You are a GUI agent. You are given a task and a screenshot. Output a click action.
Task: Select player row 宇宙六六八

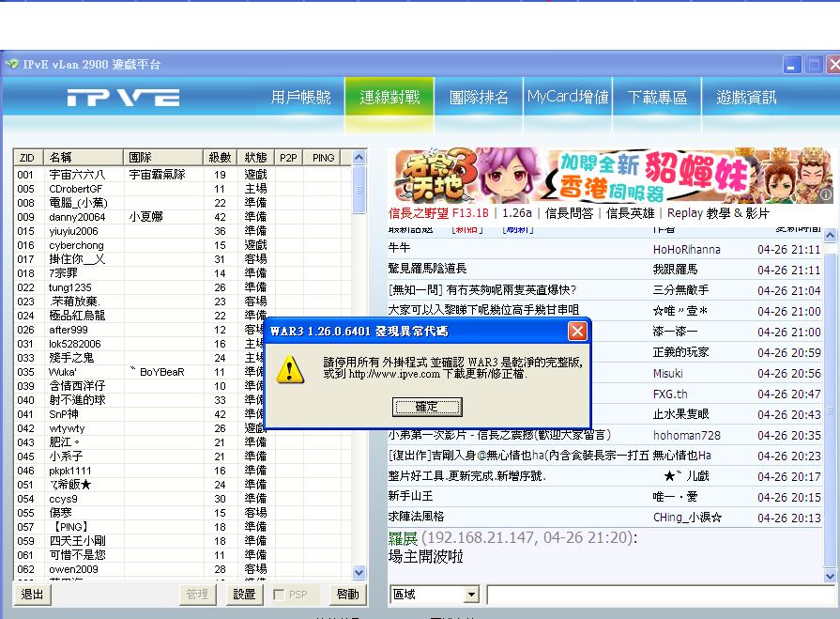[x=183, y=175]
